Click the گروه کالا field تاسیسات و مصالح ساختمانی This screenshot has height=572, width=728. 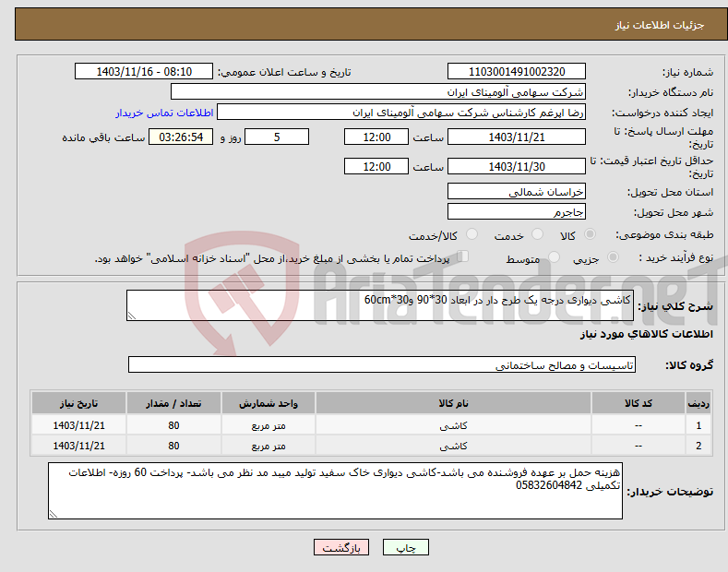382,365
